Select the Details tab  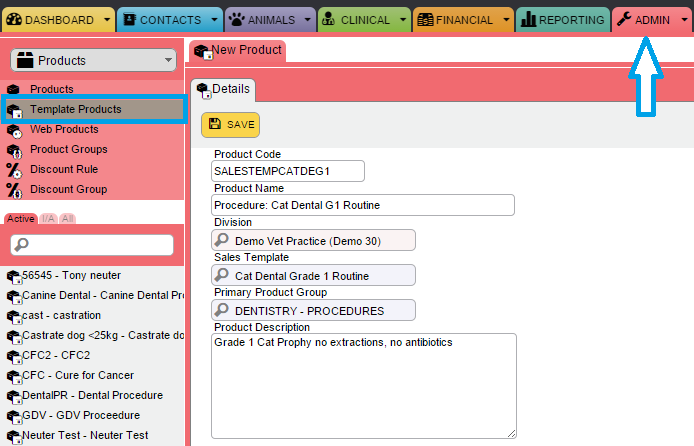[223, 90]
